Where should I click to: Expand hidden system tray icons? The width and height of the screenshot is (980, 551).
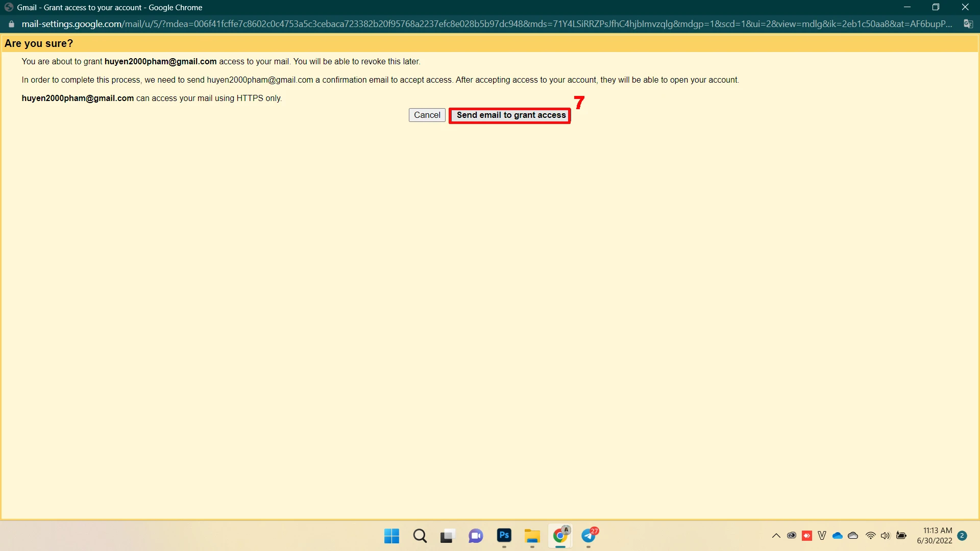pyautogui.click(x=776, y=536)
